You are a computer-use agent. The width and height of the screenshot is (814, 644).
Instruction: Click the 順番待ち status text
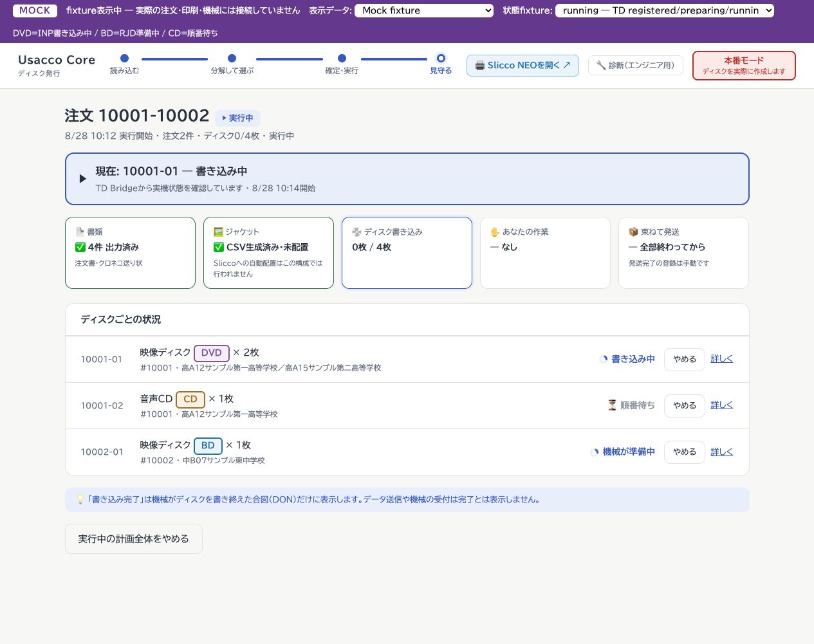(638, 405)
